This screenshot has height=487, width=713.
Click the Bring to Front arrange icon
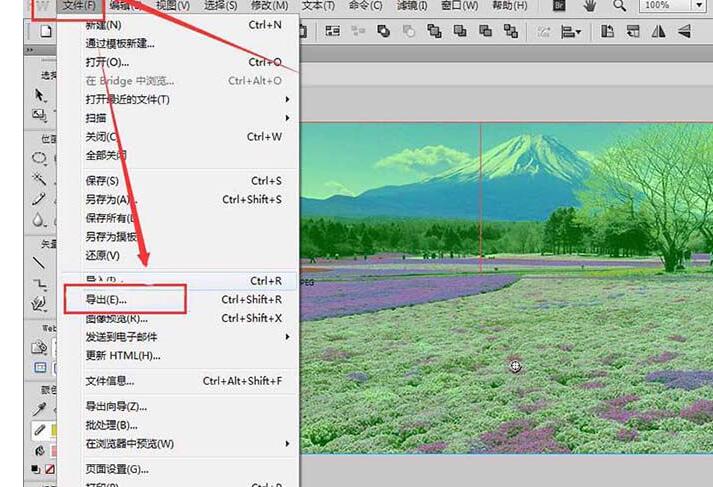434,31
